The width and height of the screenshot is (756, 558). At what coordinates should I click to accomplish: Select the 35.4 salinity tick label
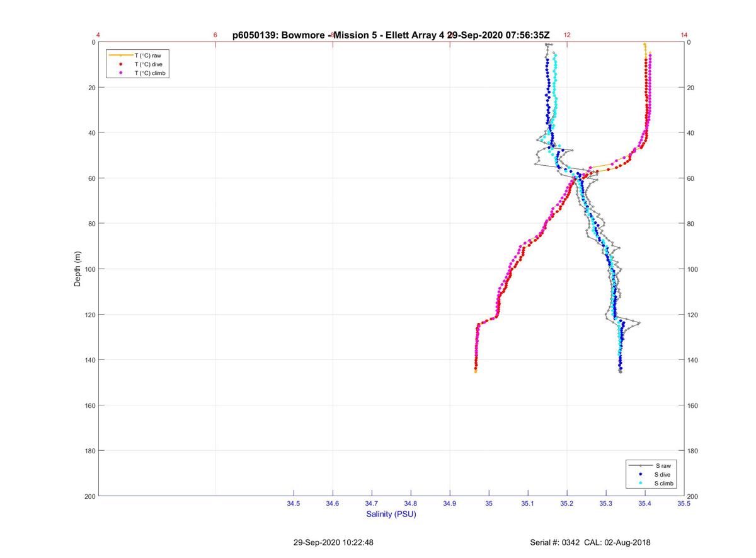[645, 503]
